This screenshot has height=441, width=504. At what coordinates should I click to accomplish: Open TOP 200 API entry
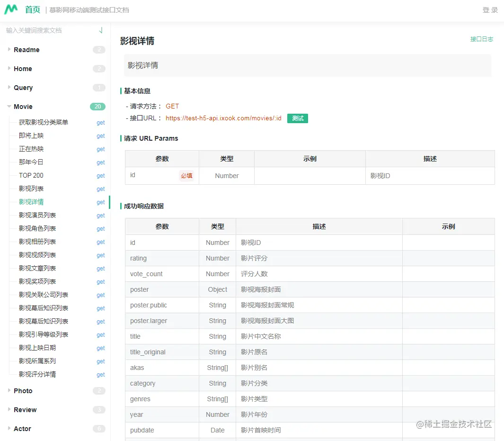31,175
